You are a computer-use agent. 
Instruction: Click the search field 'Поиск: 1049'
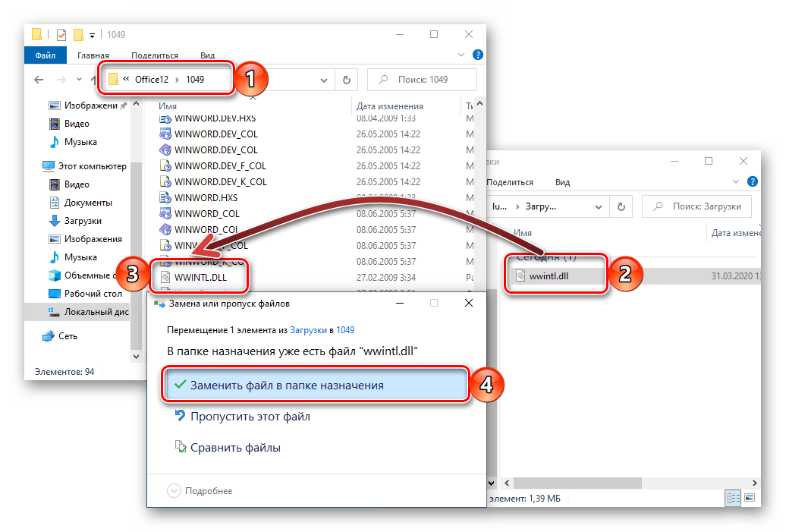[422, 80]
